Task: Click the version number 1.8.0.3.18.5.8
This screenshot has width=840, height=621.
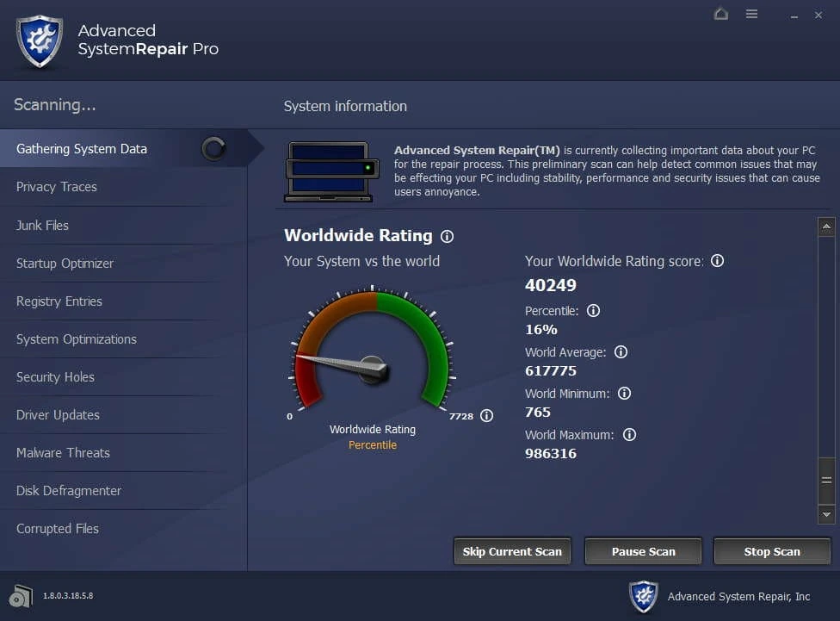Action: point(68,596)
